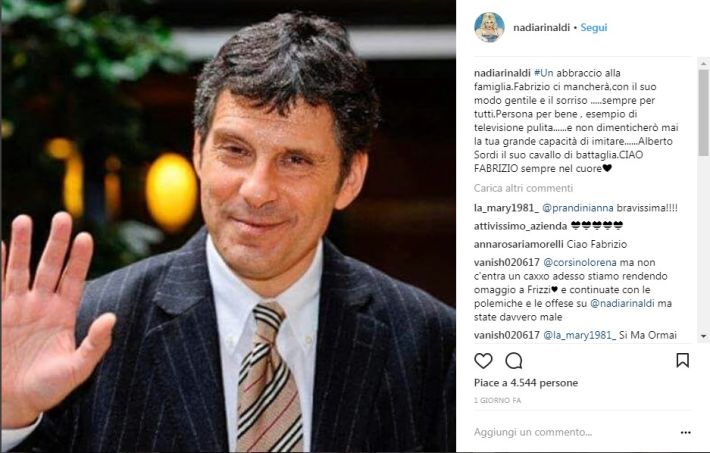Focus the Aggiungi un commento field
The image size is (710, 453).
575,433
